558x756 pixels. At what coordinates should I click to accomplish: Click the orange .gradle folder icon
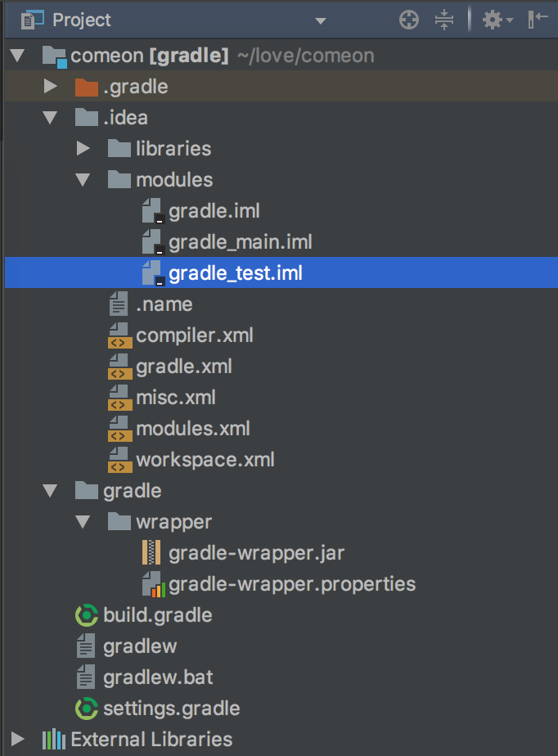coord(87,88)
